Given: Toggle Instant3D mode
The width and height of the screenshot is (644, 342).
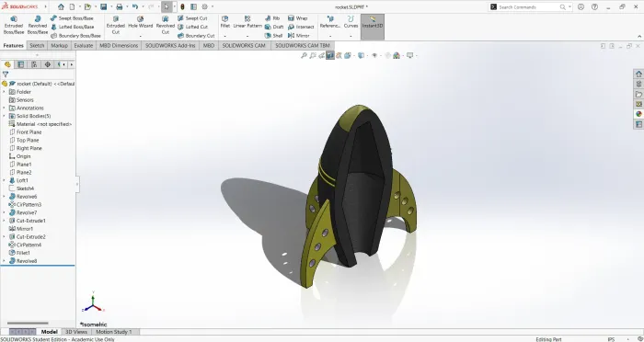Looking at the screenshot, I should click(373, 27).
